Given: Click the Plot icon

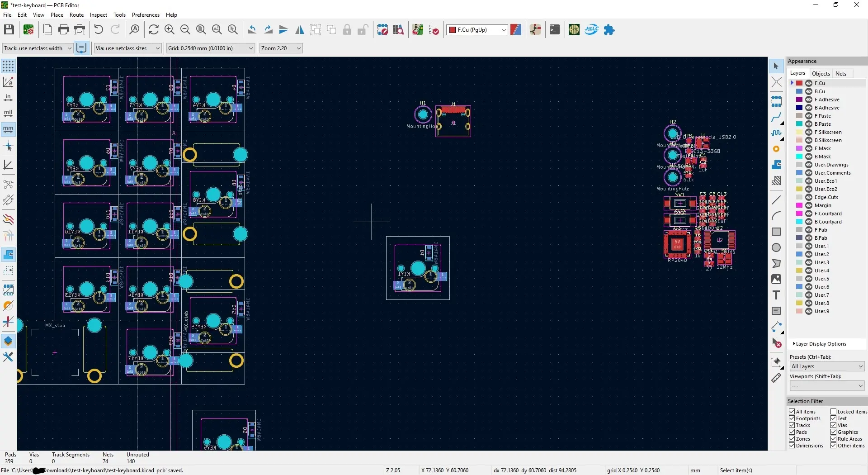Looking at the screenshot, I should pyautogui.click(x=80, y=30).
